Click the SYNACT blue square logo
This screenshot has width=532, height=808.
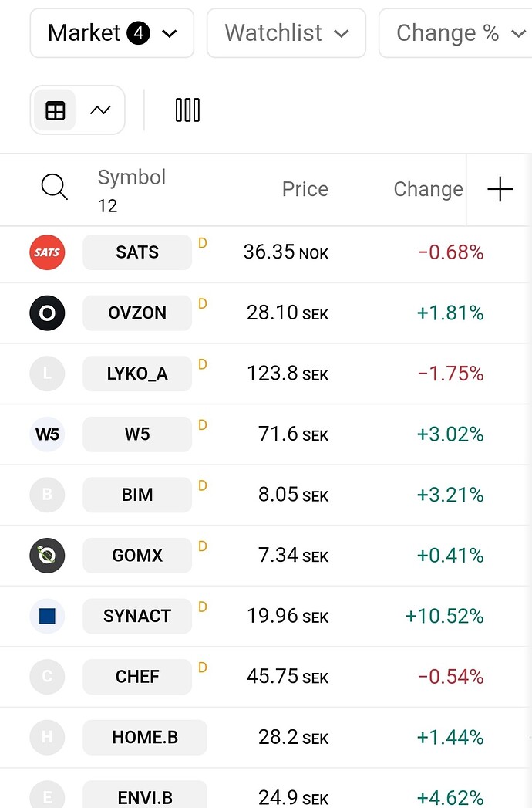47,616
